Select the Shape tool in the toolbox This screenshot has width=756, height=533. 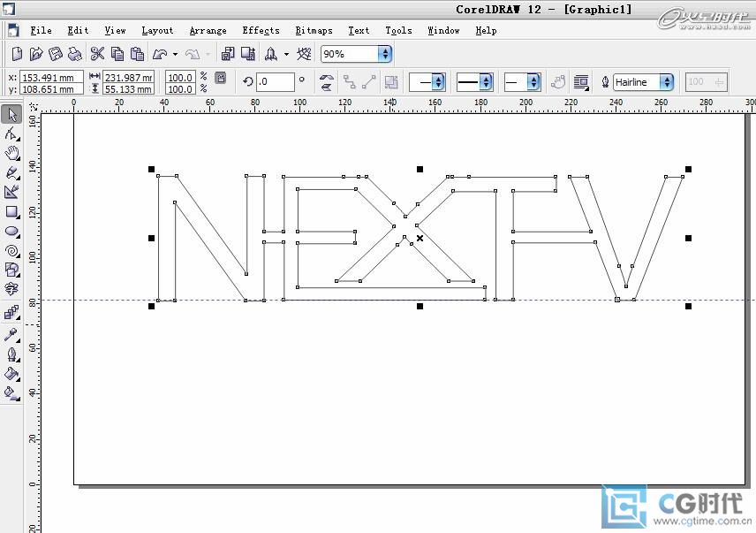[11, 134]
